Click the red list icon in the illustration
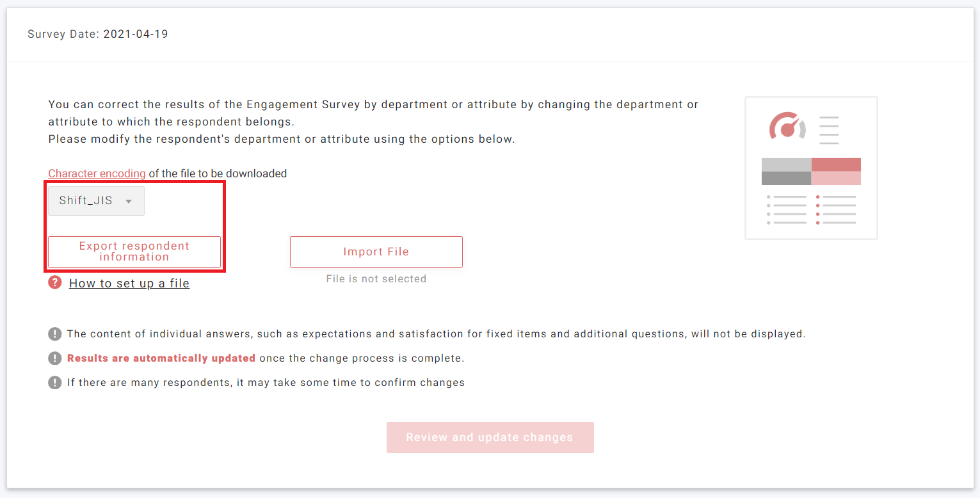Viewport: 980px width, 498px height. coord(836,210)
